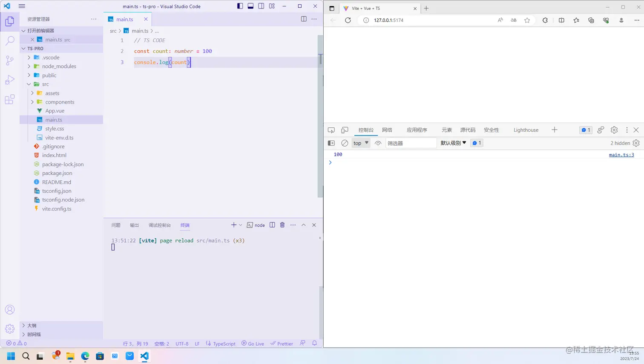Open the Source Control view
The width and height of the screenshot is (644, 364).
9,60
